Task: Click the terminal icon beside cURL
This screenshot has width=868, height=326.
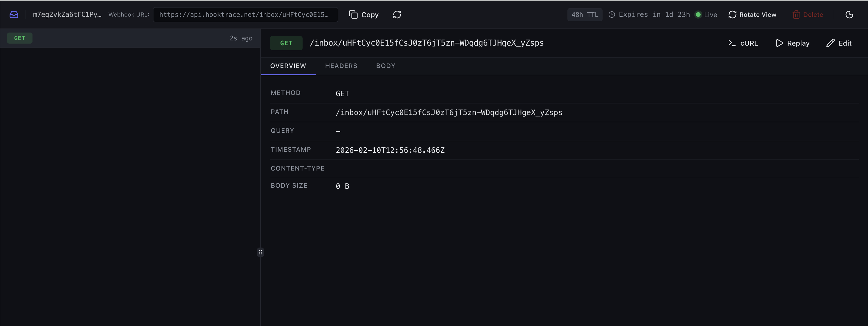Action: pos(732,43)
